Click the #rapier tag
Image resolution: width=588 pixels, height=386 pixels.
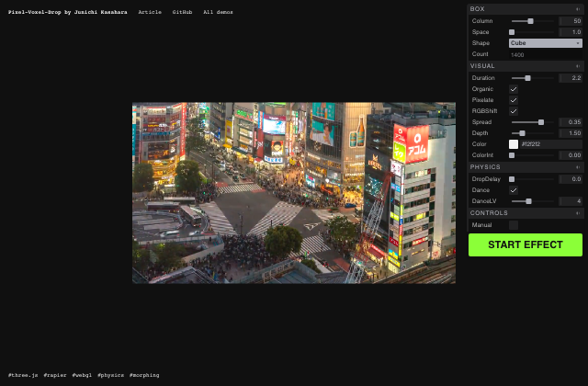pos(55,375)
